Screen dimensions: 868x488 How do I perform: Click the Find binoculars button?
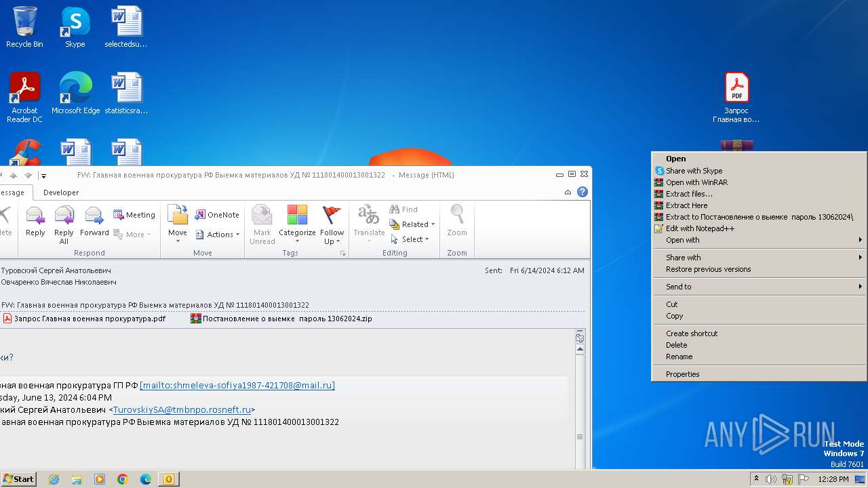click(403, 209)
